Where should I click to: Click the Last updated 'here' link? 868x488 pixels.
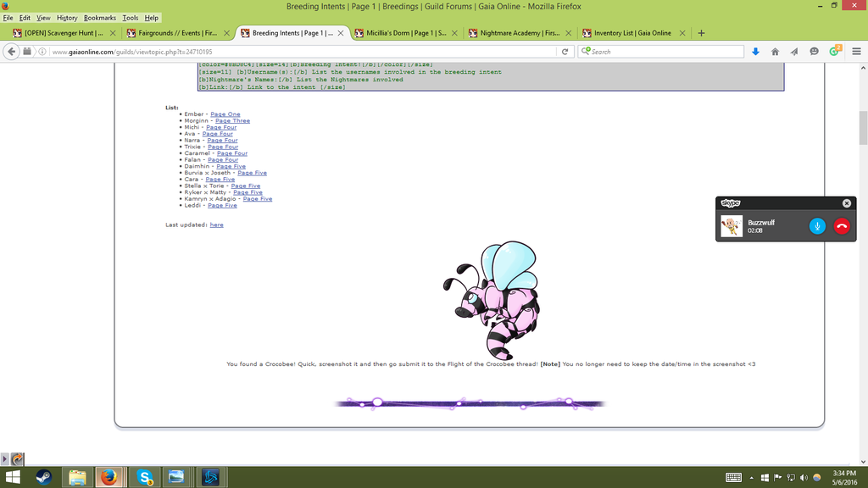tap(216, 225)
